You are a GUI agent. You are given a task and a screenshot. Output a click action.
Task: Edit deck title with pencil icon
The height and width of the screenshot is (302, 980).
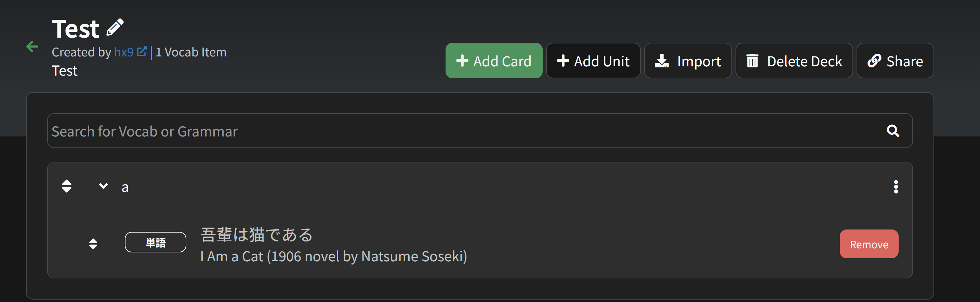pyautogui.click(x=115, y=27)
